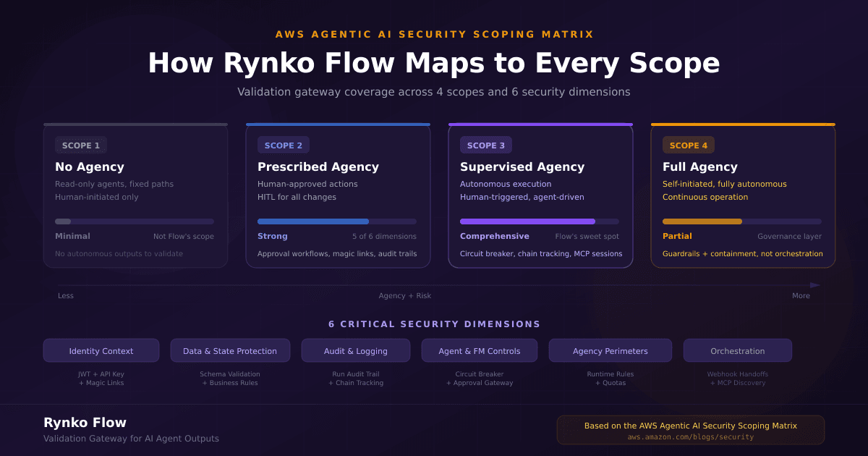Viewport: 868px width, 456px height.
Task: Select the Data & State Protection pill
Action: [230, 350]
